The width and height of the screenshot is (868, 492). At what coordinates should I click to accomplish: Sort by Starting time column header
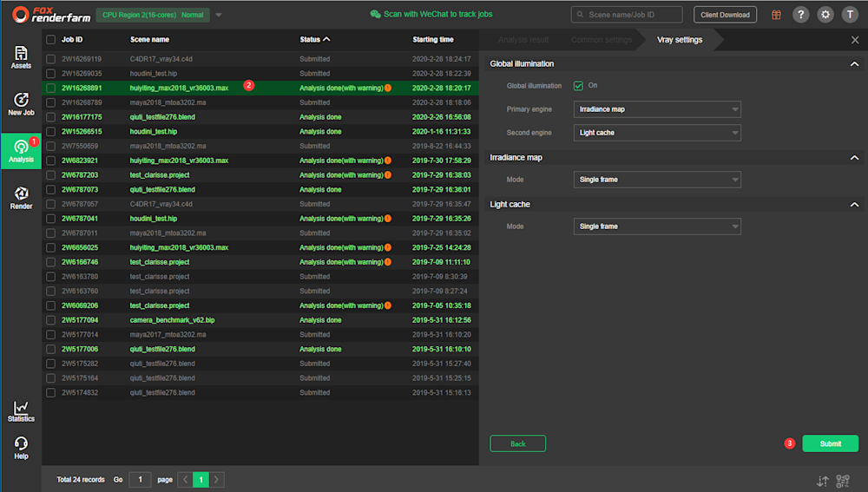(x=433, y=39)
